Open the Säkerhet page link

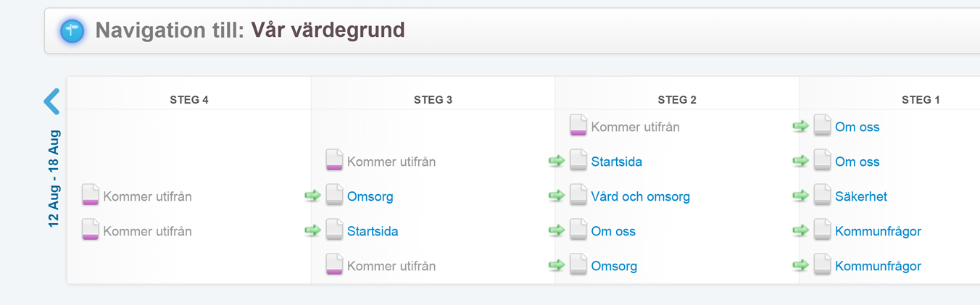coord(860,196)
